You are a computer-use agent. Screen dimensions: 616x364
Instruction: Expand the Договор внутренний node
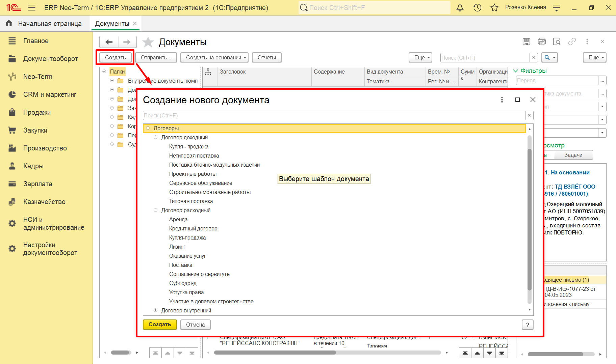click(155, 310)
